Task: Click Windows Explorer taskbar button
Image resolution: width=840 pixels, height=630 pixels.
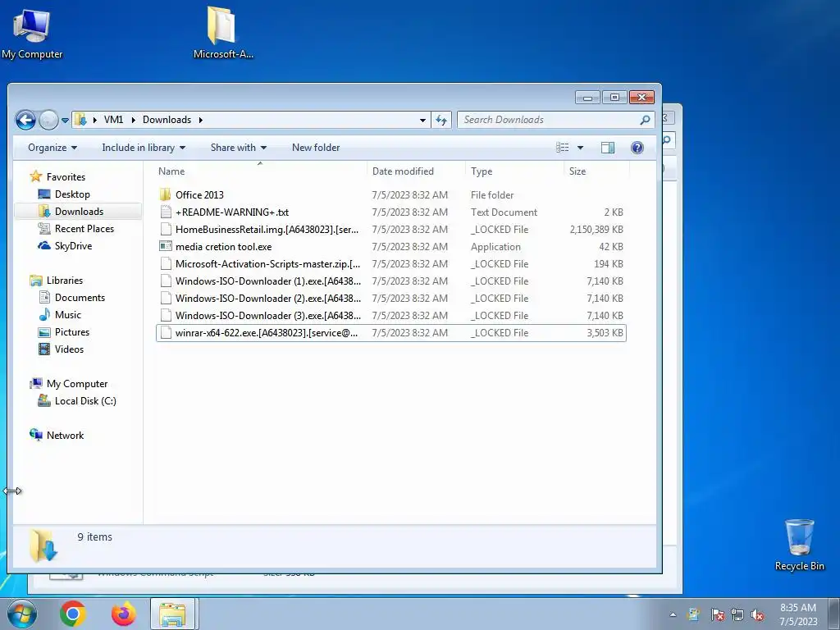Action: [x=173, y=614]
